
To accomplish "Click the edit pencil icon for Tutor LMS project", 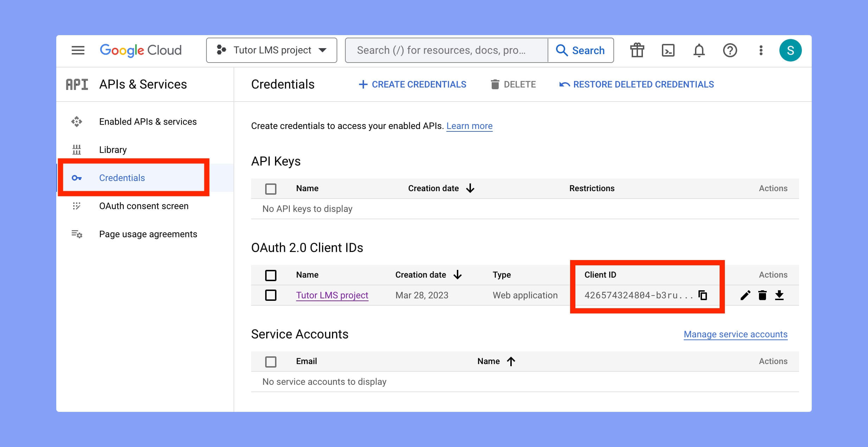I will point(744,295).
